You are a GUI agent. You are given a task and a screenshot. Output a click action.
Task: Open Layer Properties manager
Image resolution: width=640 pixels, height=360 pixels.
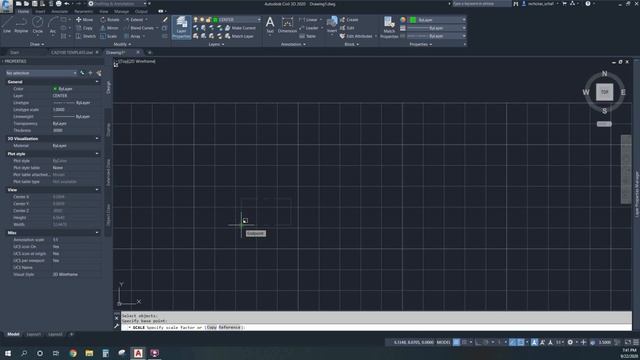point(181,27)
